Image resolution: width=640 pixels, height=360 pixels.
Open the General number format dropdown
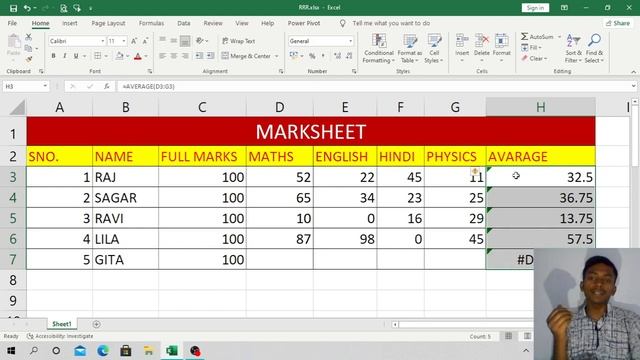(x=350, y=41)
